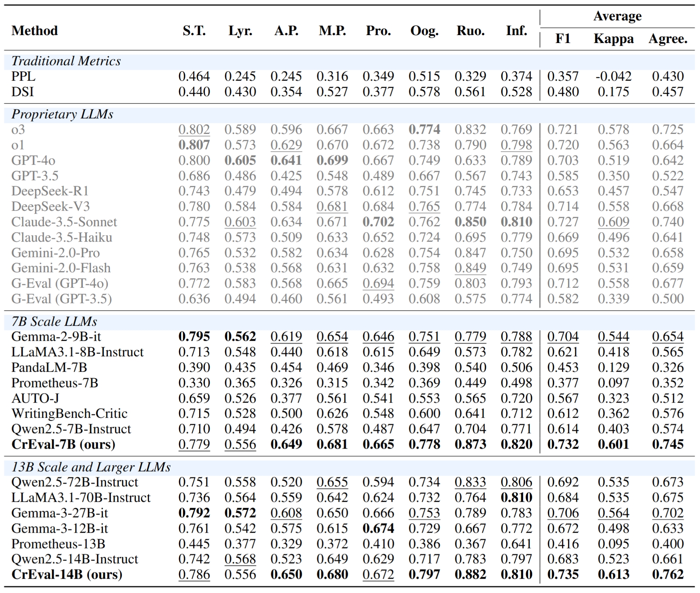This screenshot has height=593, width=700.
Task: Select Prometheus-13B Kappa value 0.095
Action: pos(613,544)
